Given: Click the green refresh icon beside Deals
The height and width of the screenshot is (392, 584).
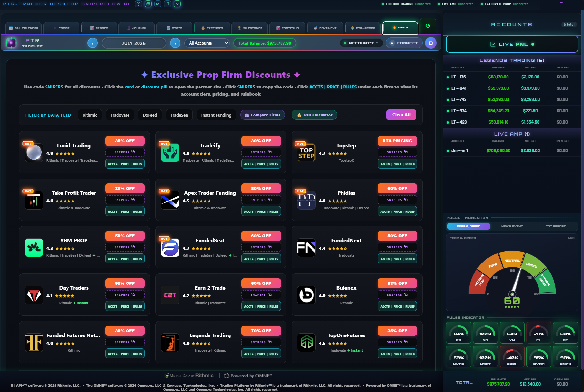Looking at the screenshot, I should click(x=428, y=26).
